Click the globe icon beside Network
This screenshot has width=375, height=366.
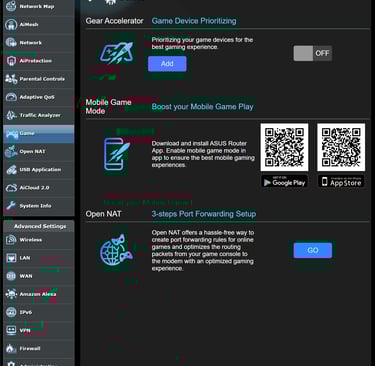pos(11,42)
